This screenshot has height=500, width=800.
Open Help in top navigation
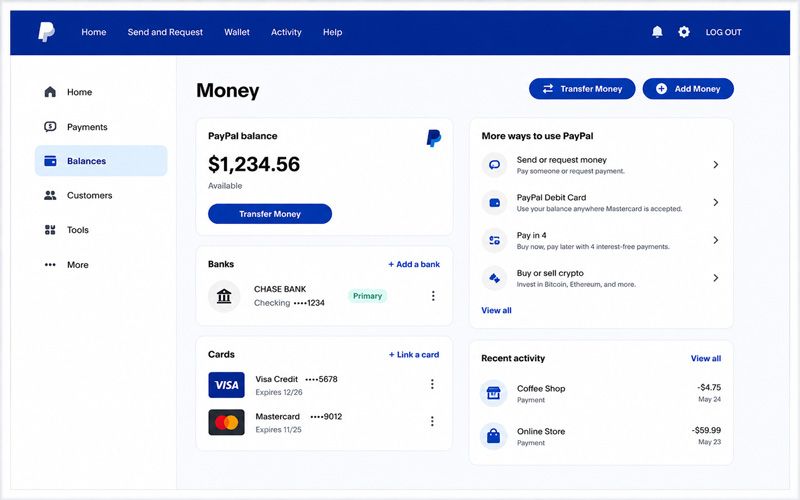[333, 32]
